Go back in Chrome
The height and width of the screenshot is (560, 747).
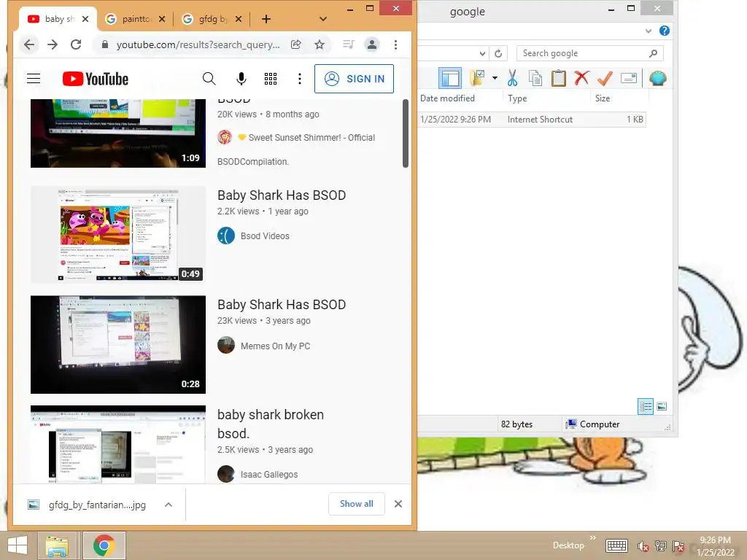[x=29, y=44]
